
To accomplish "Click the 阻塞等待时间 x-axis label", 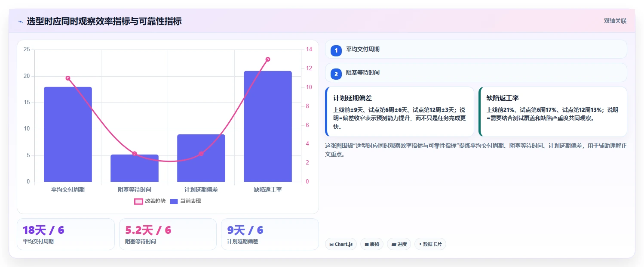I will pos(135,189).
